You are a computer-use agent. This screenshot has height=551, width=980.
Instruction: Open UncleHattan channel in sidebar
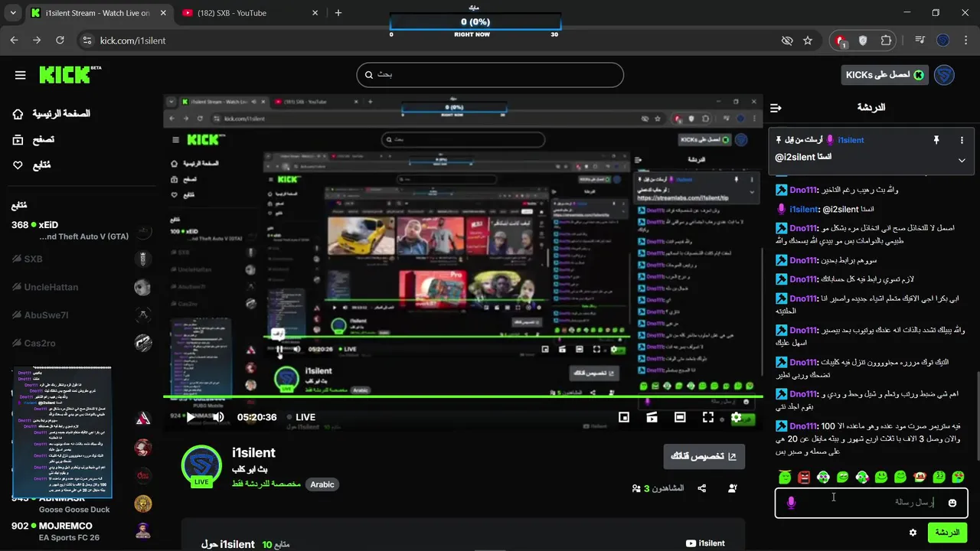pos(80,287)
